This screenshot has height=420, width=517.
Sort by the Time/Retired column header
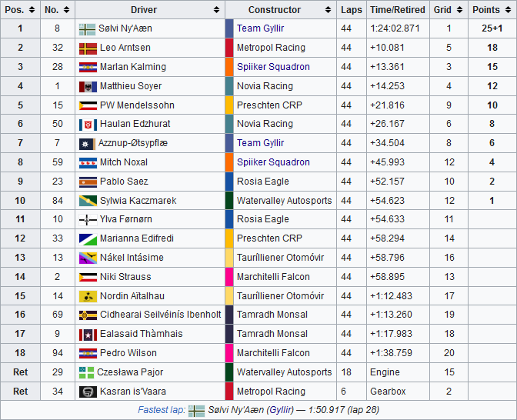coord(397,10)
